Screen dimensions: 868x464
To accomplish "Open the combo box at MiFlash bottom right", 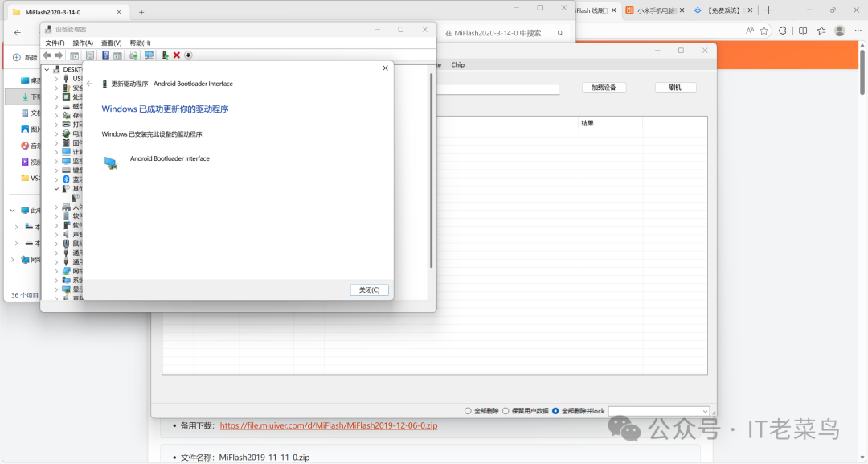I will tap(659, 411).
